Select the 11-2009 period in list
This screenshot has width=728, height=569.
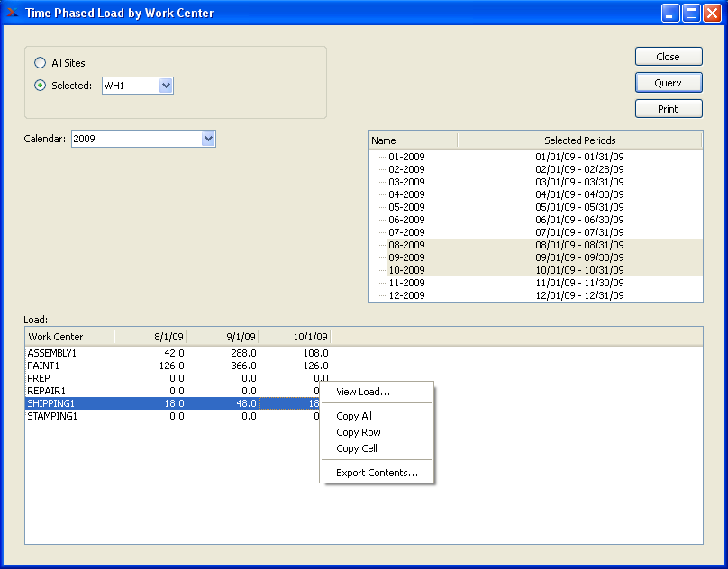407,283
